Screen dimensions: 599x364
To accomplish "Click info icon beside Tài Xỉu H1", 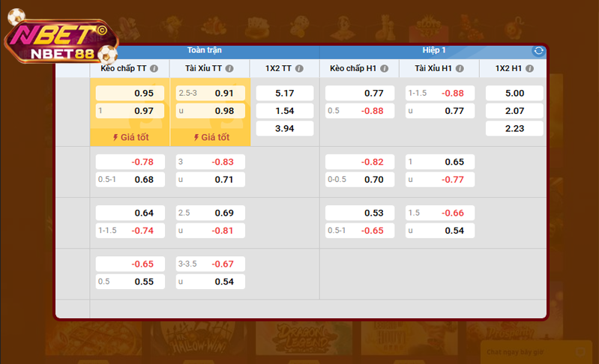I will tap(466, 68).
